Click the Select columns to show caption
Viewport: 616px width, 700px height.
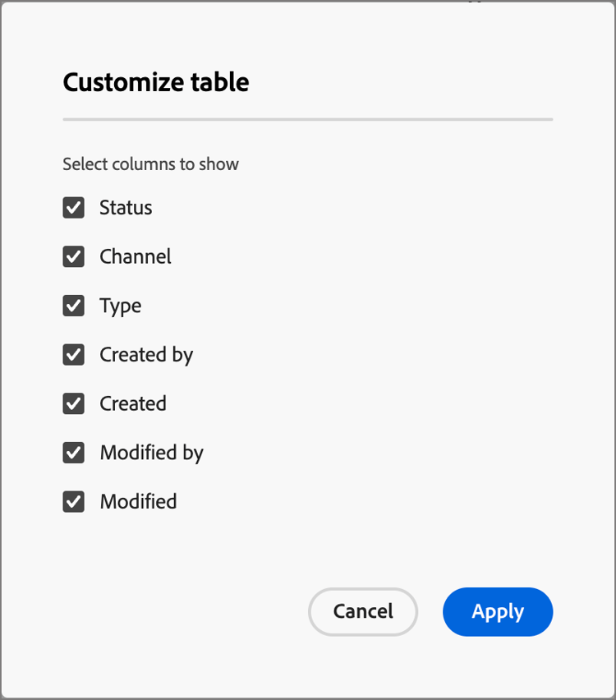click(150, 164)
